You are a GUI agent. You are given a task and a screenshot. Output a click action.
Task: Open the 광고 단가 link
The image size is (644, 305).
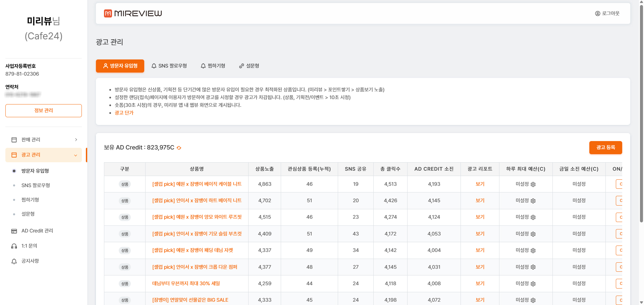click(124, 113)
